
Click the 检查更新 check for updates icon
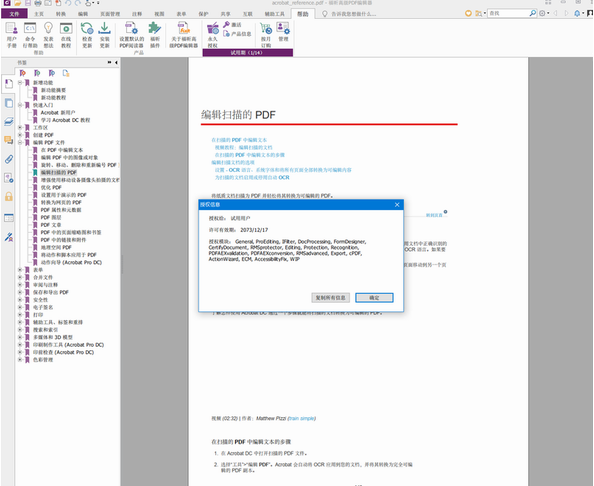(87, 35)
